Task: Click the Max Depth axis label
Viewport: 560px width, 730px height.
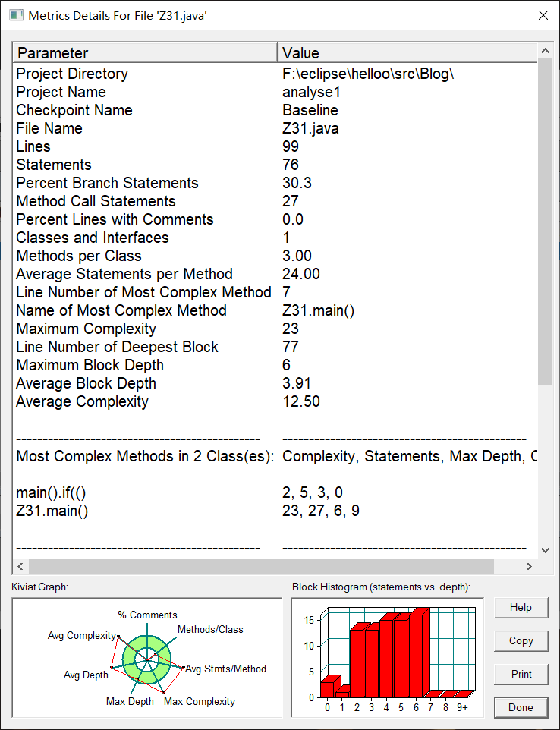Action: point(130,701)
